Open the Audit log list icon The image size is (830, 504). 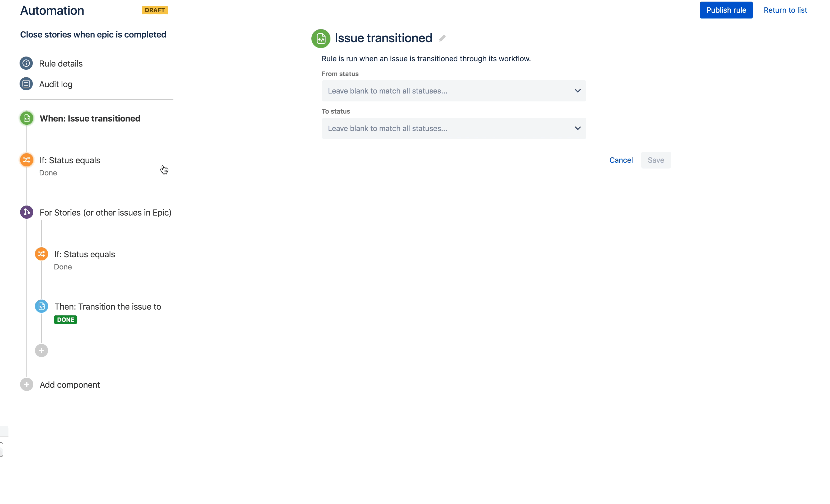(x=26, y=84)
